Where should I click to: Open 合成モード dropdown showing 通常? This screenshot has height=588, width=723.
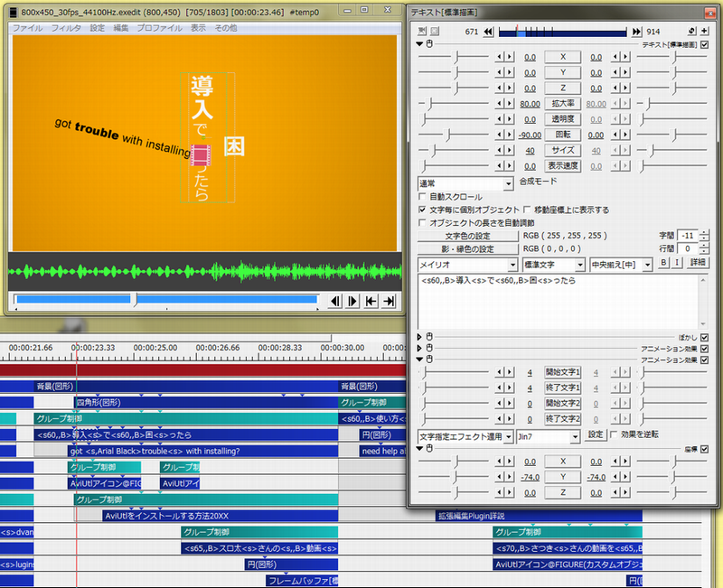(465, 183)
